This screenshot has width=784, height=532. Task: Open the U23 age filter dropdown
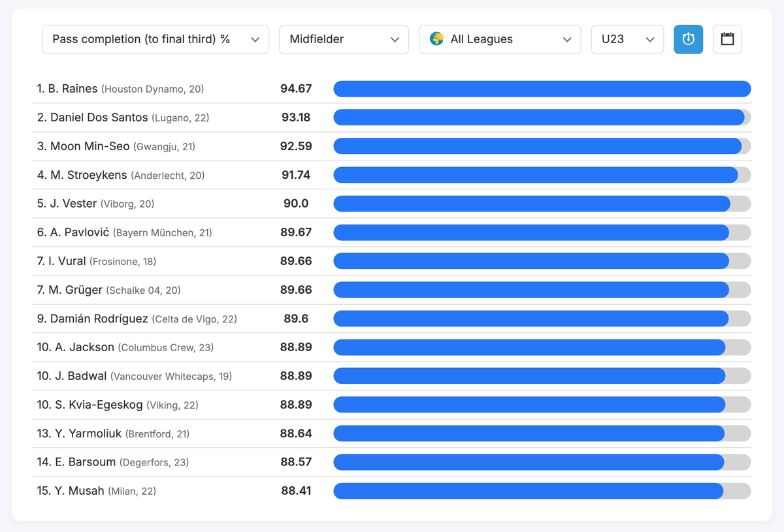click(x=627, y=39)
